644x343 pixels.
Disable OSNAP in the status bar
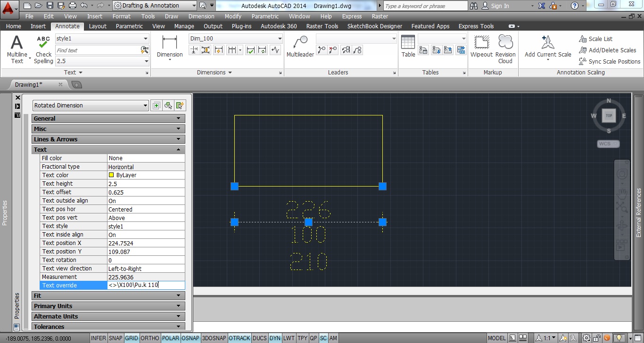190,338
